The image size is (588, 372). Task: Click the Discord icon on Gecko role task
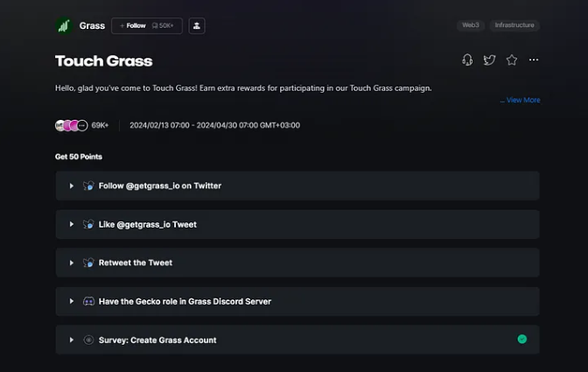pos(88,301)
